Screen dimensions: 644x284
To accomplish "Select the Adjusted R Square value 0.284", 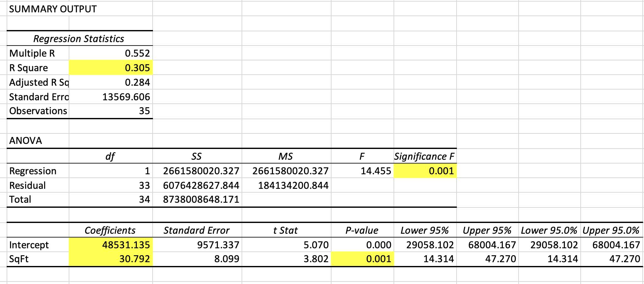I will tap(111, 82).
